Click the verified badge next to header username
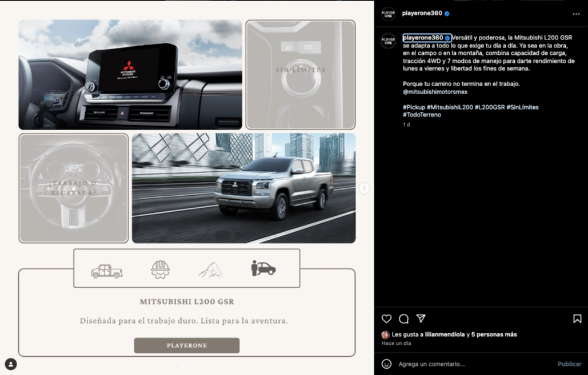This screenshot has width=588, height=375. pos(447,14)
